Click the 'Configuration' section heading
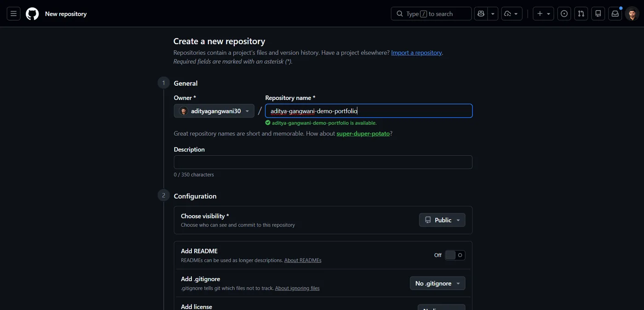The height and width of the screenshot is (310, 644). pyautogui.click(x=195, y=196)
